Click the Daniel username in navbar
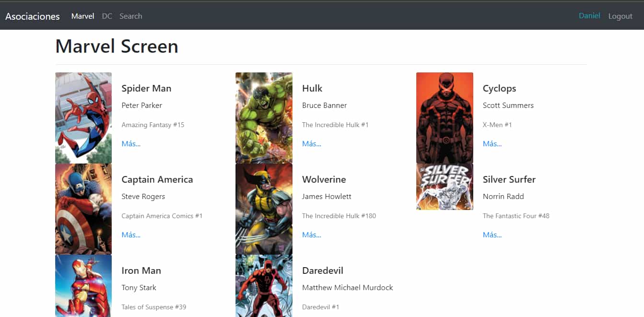The height and width of the screenshot is (317, 644). tap(589, 16)
